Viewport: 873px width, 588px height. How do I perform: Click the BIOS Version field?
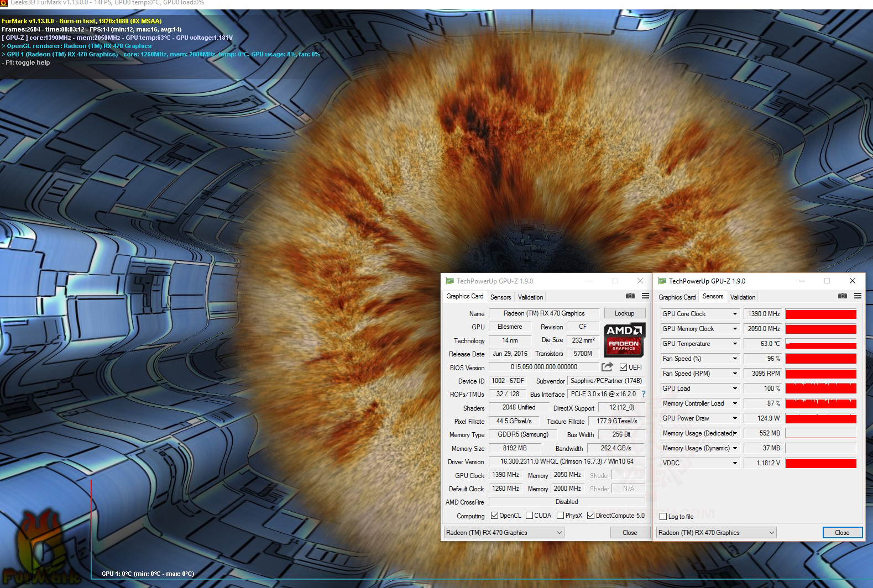[544, 367]
